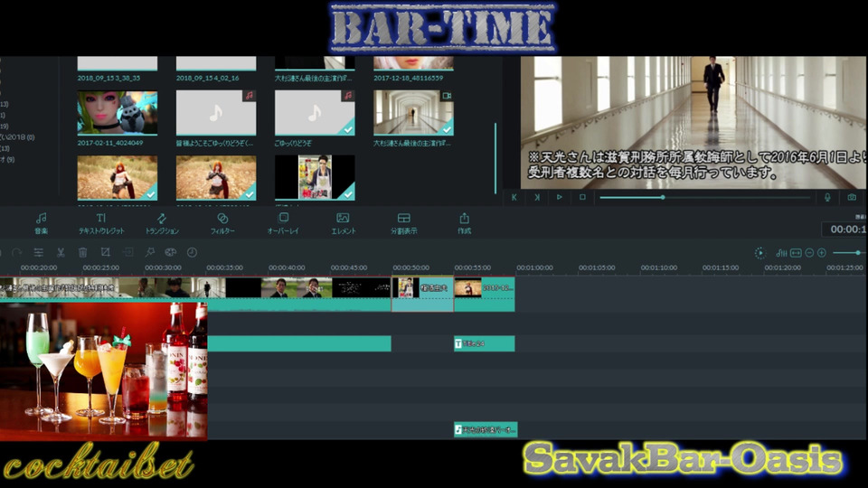The image size is (868, 488).
Task: Click the media name 2017-12-18_48116559
Action: click(408, 78)
